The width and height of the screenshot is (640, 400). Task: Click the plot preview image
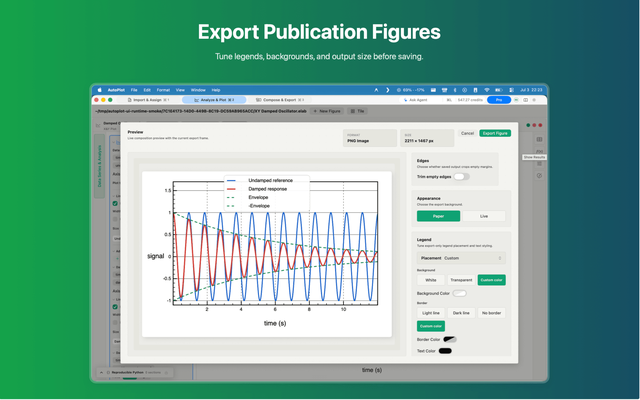click(267, 254)
